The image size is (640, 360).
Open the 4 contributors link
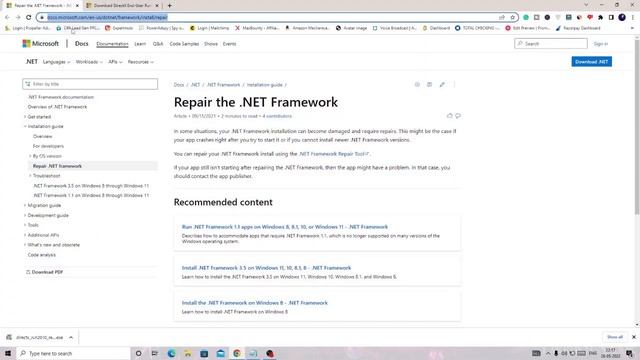[277, 116]
